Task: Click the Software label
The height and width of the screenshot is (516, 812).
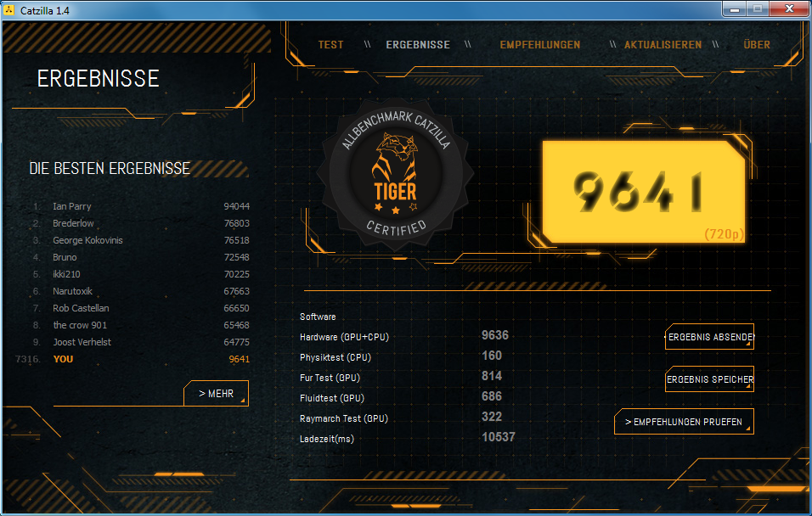Action: pyautogui.click(x=318, y=317)
